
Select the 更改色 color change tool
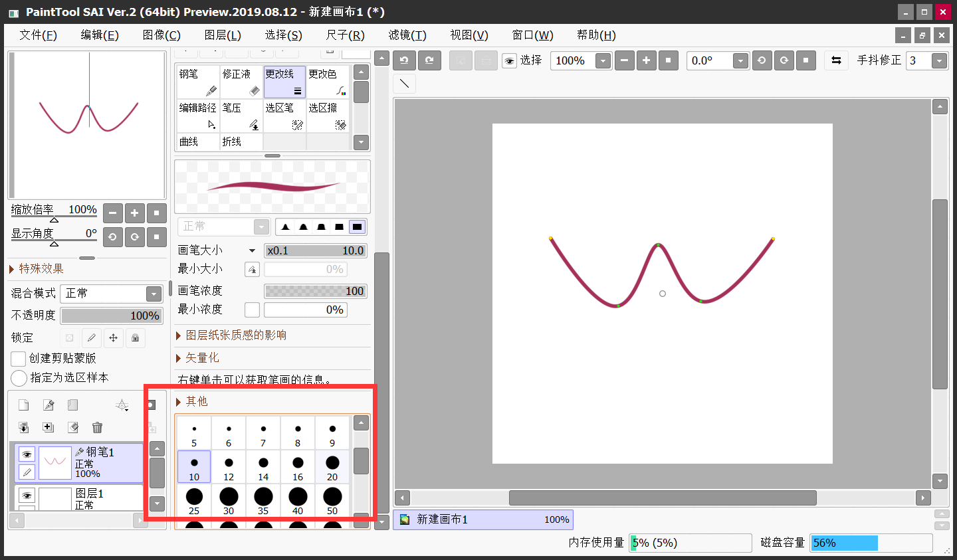click(x=328, y=82)
